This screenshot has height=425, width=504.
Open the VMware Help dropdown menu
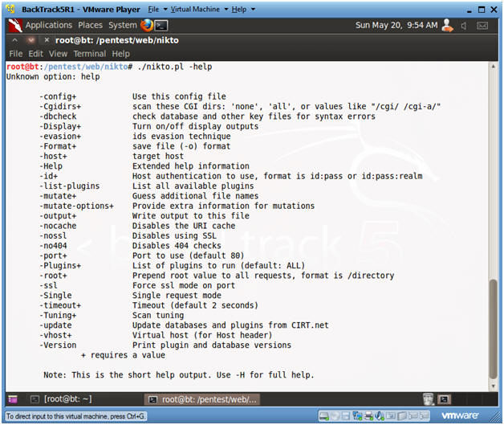tap(243, 10)
